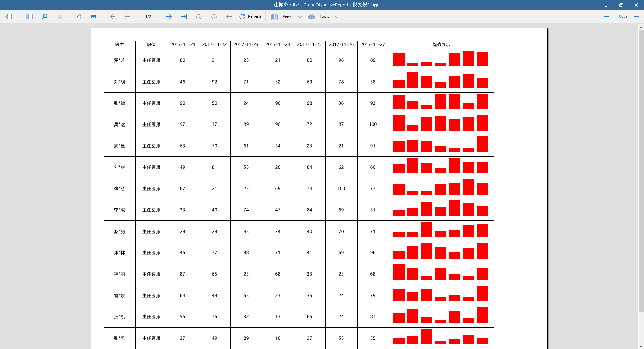Select the doctor name 刘*明

119,82
